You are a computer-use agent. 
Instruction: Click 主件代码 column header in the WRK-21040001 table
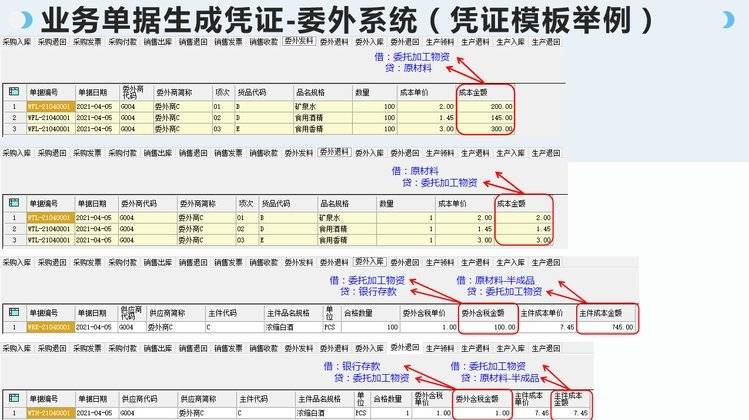coord(222,313)
